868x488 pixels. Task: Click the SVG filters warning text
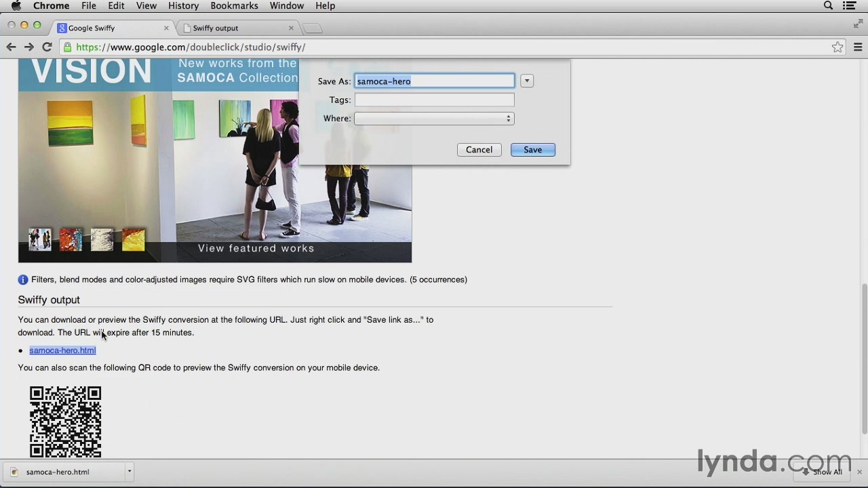pyautogui.click(x=249, y=280)
